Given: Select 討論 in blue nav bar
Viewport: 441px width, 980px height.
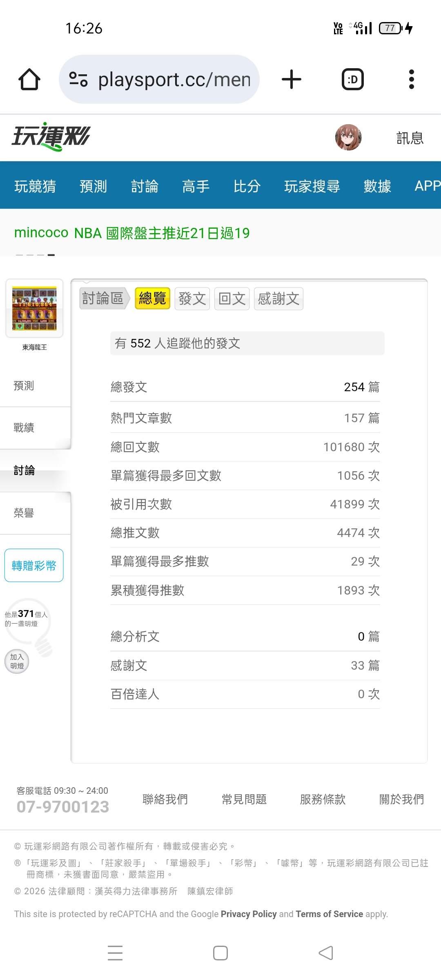Looking at the screenshot, I should (145, 186).
